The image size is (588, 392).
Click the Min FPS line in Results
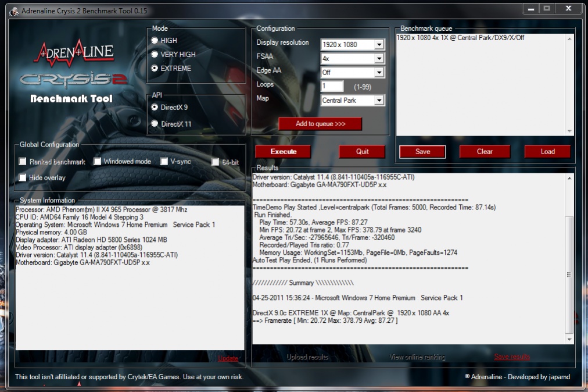click(x=340, y=230)
